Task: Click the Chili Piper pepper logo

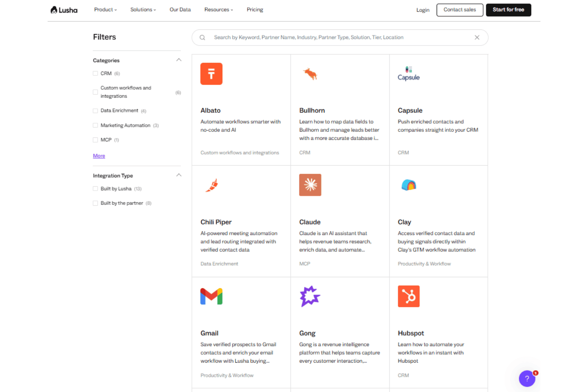Action: [212, 185]
